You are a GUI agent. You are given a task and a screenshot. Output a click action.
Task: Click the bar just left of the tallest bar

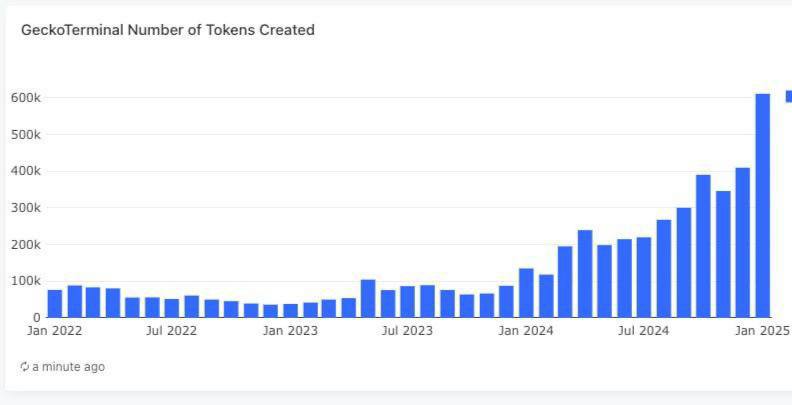pyautogui.click(x=742, y=243)
